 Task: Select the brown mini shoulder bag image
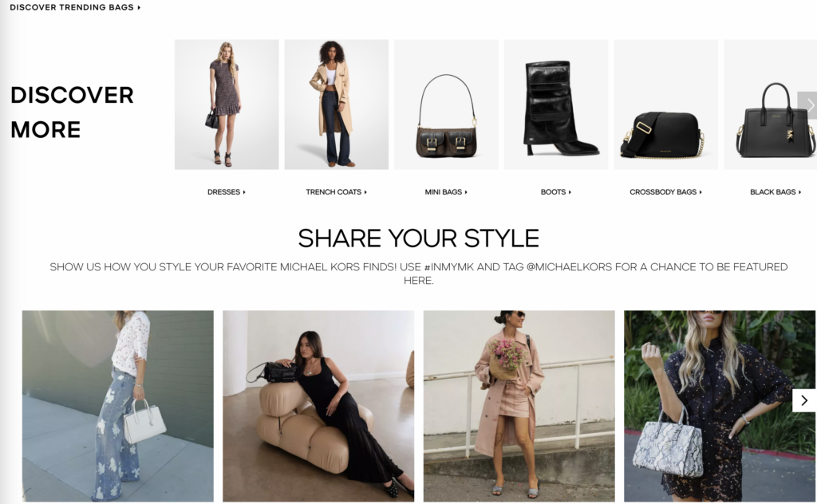pyautogui.click(x=447, y=104)
